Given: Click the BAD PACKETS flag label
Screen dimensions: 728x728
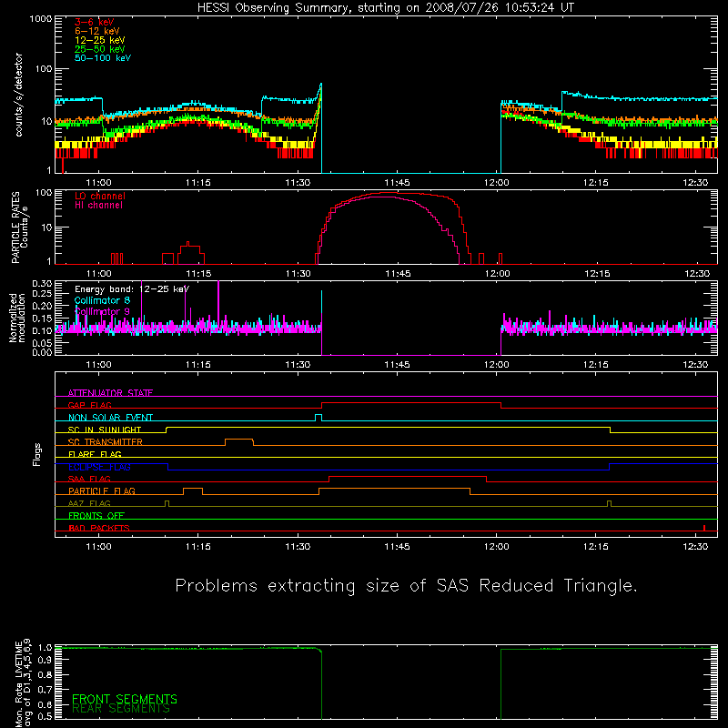Looking at the screenshot, I should pos(99,528).
